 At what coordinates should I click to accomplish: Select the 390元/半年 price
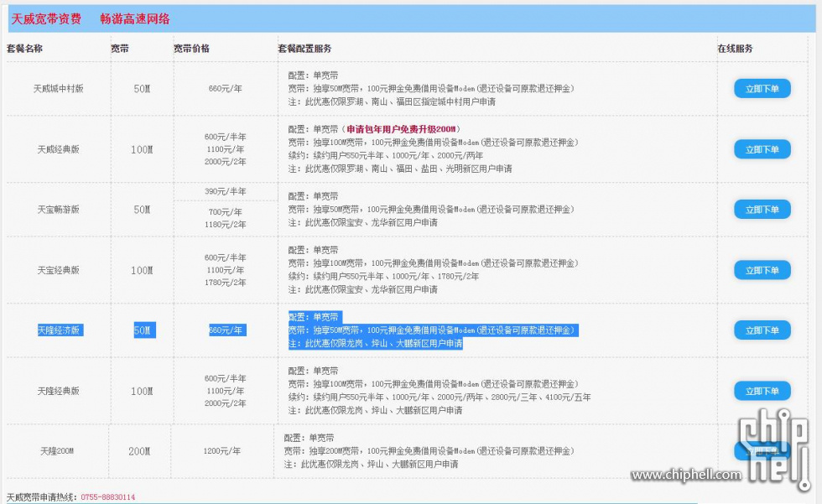226,192
